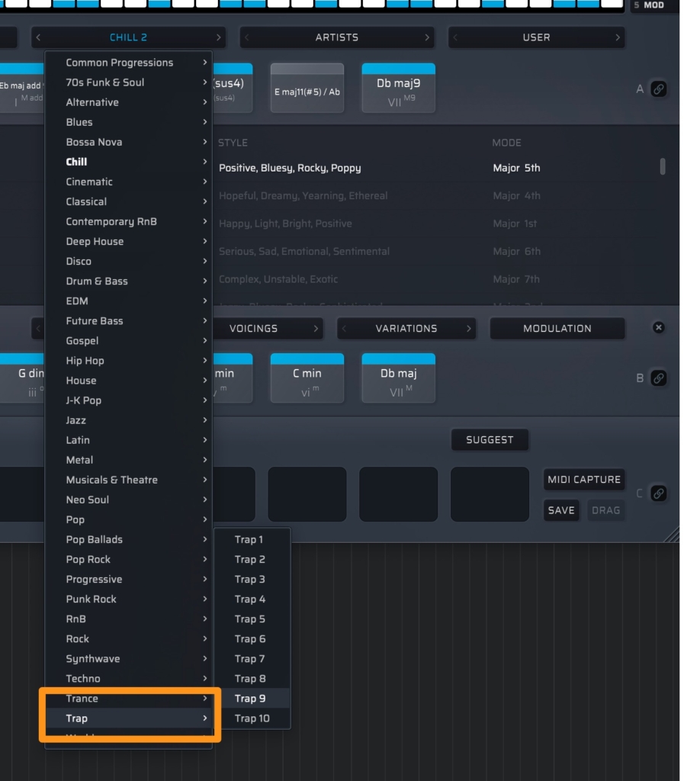700x781 pixels.
Task: Enable MIDI CAPTURE
Action: click(x=584, y=480)
